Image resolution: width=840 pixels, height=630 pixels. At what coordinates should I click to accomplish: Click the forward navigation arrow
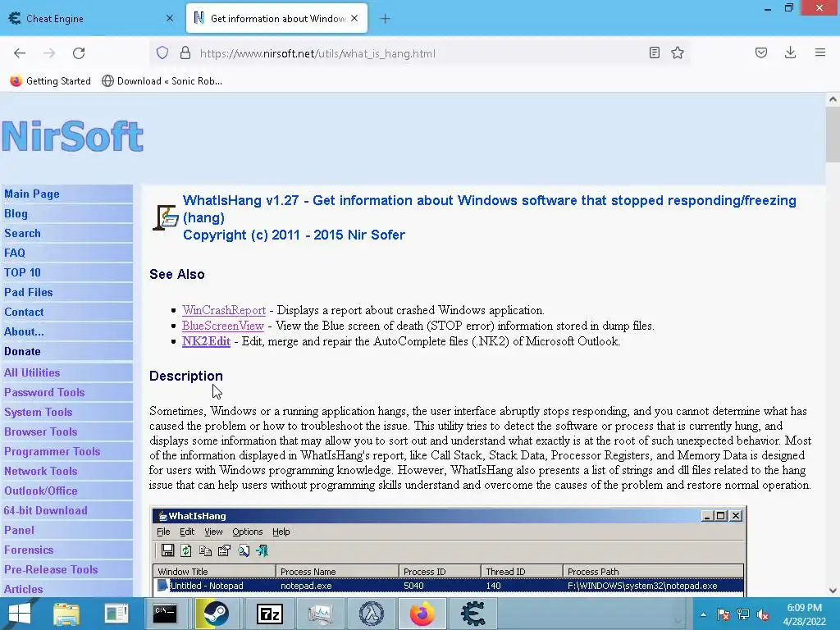pos(49,53)
